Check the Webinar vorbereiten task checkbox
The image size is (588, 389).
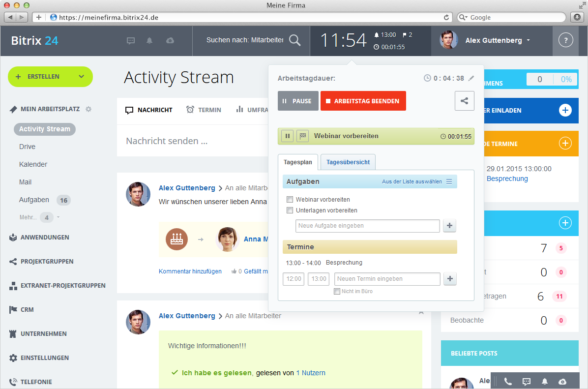click(x=290, y=200)
